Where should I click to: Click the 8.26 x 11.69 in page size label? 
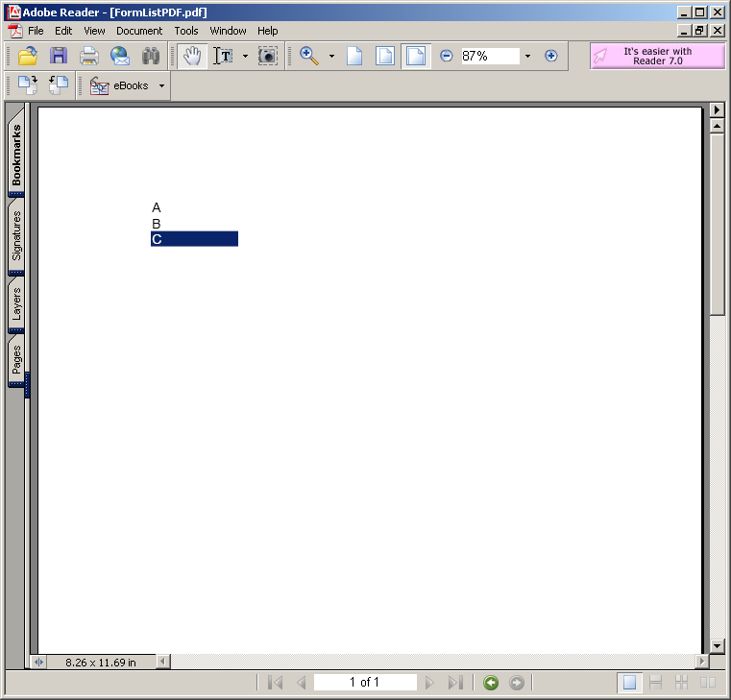[101, 663]
